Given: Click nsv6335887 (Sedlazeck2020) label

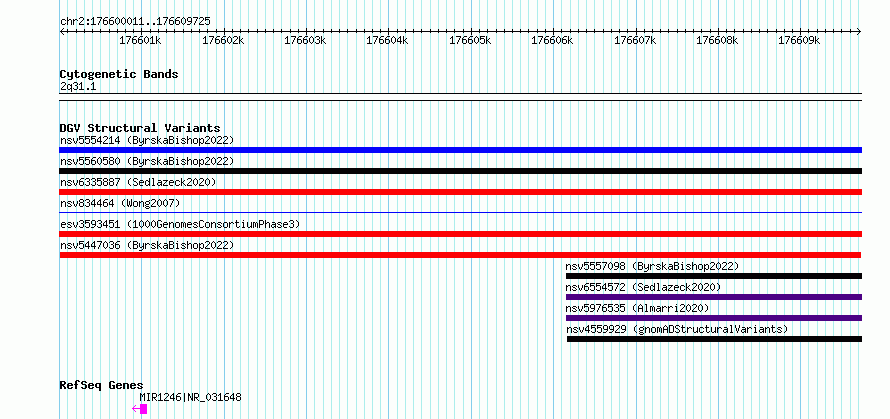Looking at the screenshot, I should [x=138, y=182].
